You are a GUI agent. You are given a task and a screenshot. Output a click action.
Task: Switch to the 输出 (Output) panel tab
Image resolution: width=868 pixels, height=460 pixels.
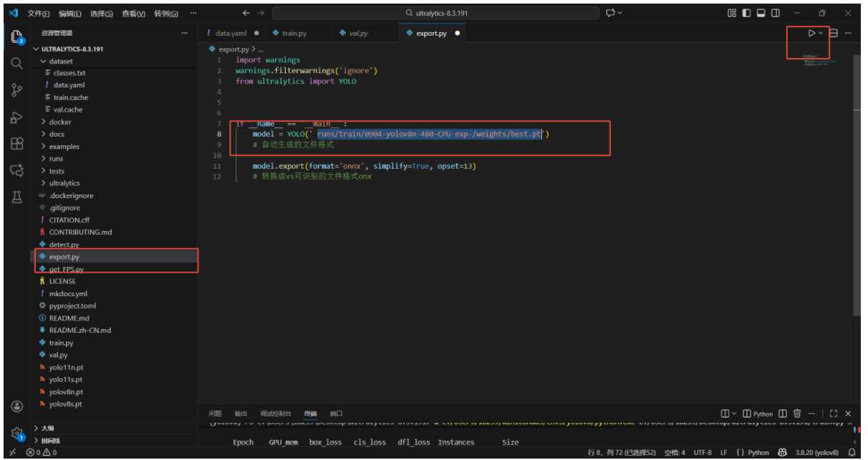[x=241, y=413]
